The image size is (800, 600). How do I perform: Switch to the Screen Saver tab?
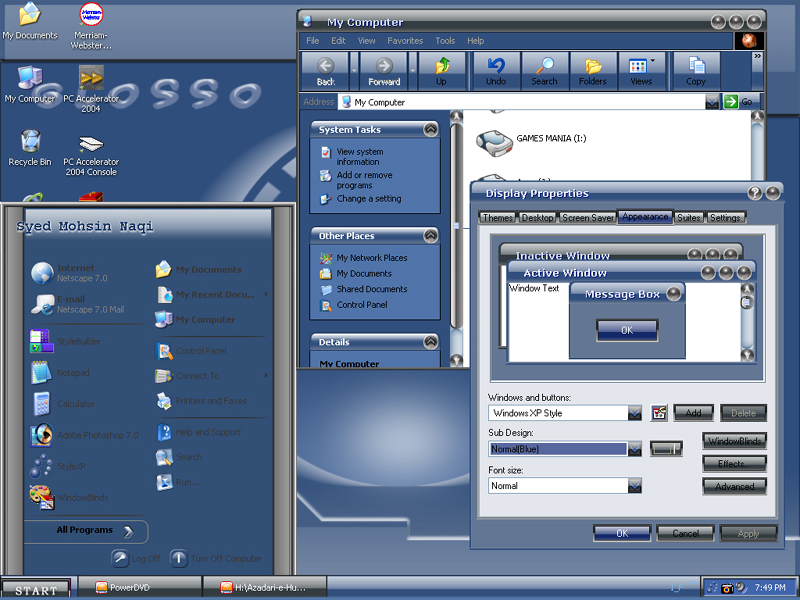[587, 218]
